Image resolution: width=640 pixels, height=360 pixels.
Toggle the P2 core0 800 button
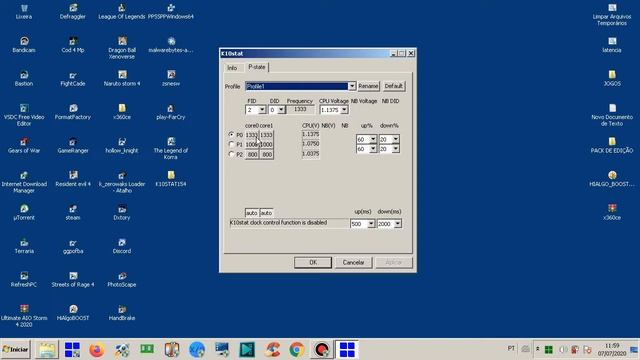252,155
